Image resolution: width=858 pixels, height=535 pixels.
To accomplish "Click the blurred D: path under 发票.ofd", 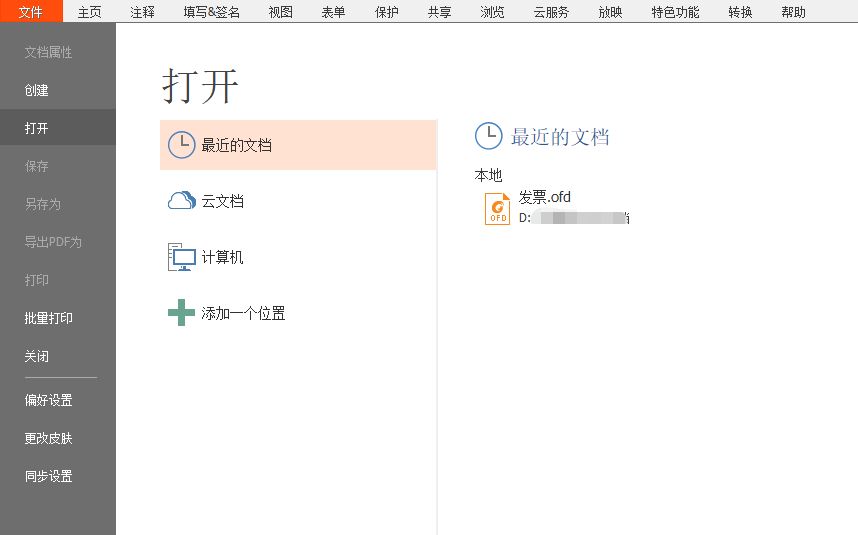I will (x=574, y=218).
